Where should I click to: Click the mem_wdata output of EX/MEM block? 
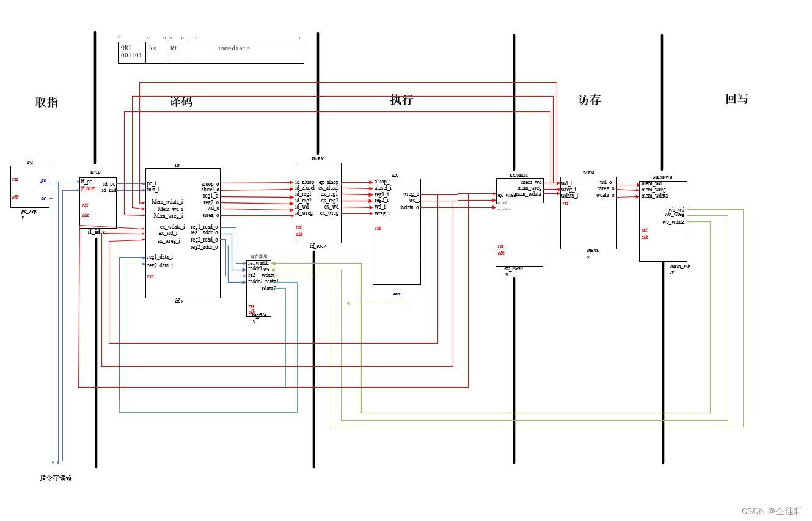tap(528, 194)
